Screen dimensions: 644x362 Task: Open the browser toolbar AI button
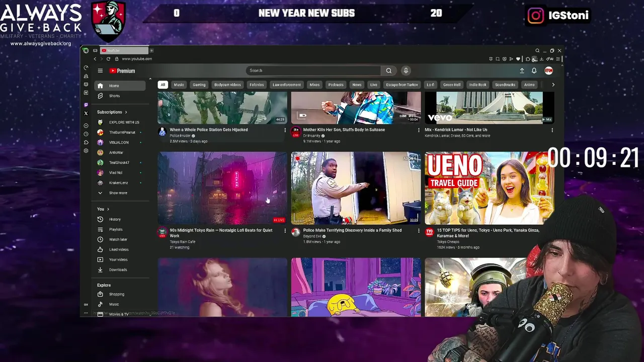(549, 59)
